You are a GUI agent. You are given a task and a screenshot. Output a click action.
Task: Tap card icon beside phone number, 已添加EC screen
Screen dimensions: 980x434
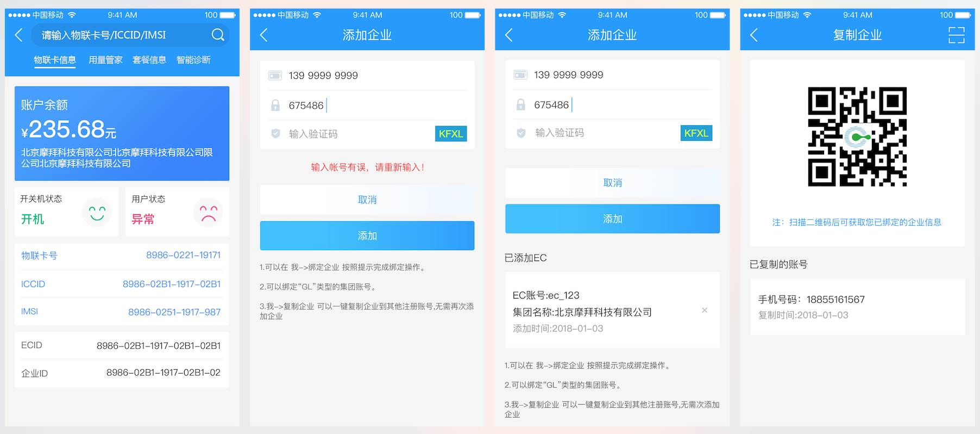pyautogui.click(x=520, y=75)
